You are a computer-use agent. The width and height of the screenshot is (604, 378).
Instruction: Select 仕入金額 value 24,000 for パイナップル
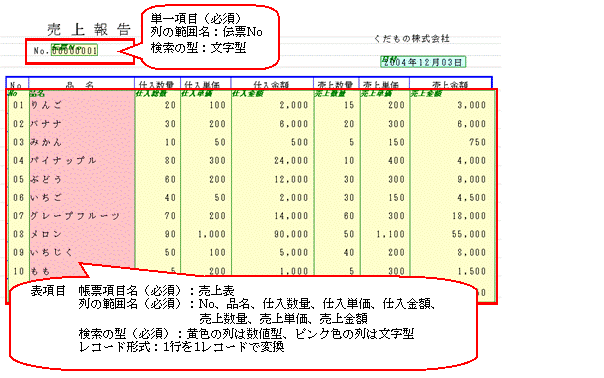[x=291, y=161]
